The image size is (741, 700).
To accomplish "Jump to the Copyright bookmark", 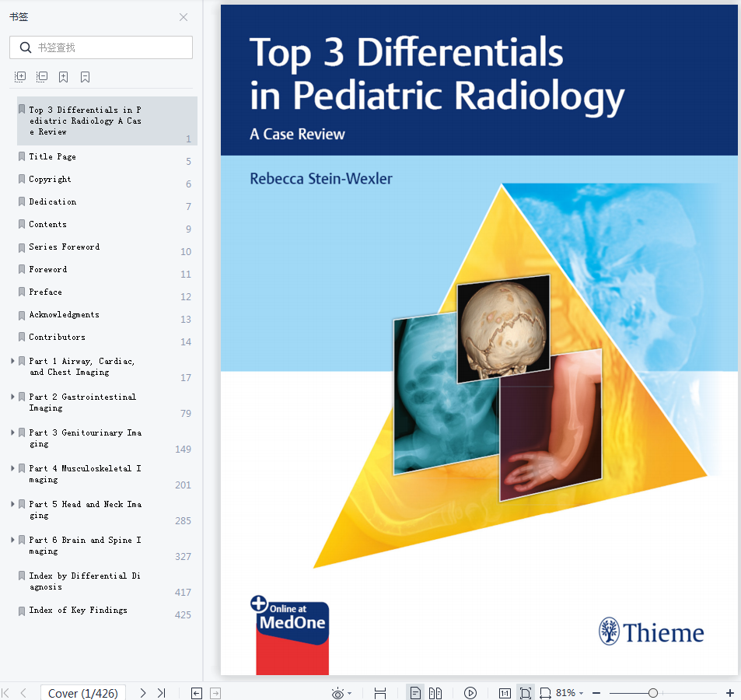I will [x=50, y=179].
